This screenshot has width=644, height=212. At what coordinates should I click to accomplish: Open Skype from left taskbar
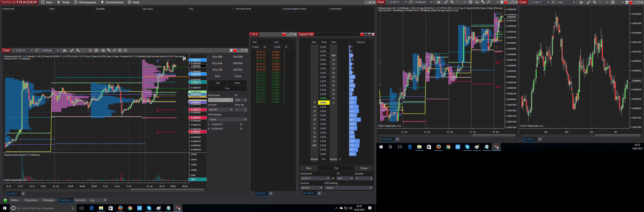click(149, 208)
